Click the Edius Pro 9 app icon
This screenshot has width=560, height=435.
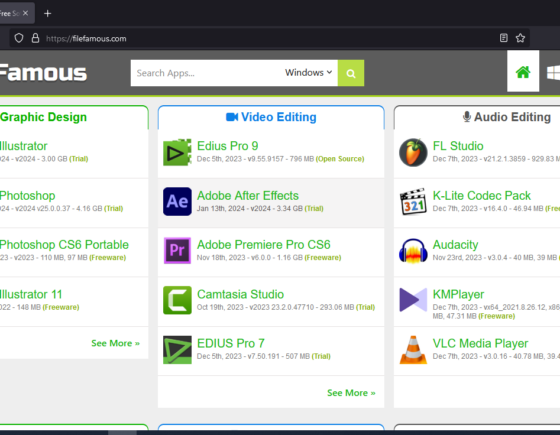click(x=177, y=152)
